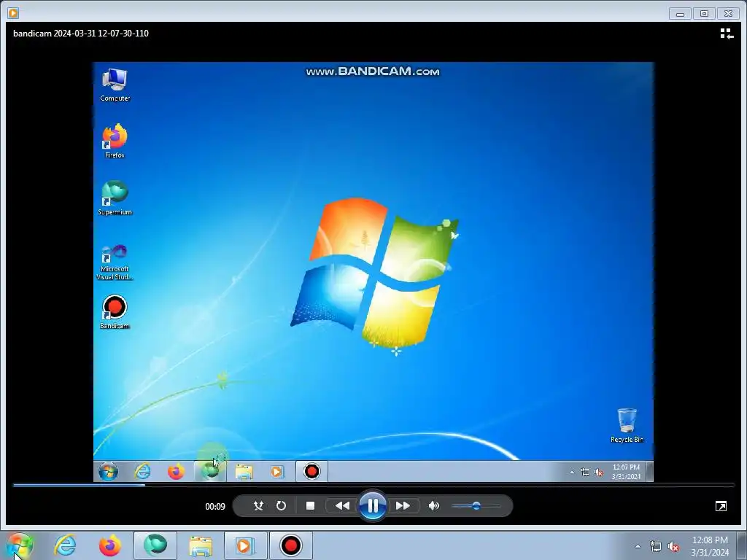Open Firefox from the bottom taskbar

pyautogui.click(x=110, y=545)
